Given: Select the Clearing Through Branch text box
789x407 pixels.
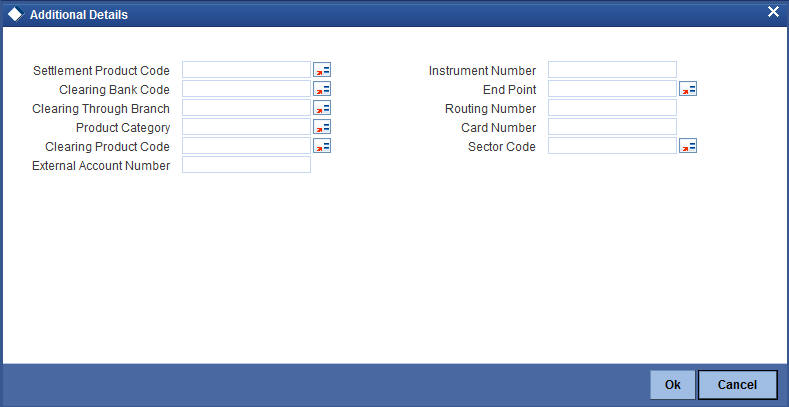Looking at the screenshot, I should [247, 108].
